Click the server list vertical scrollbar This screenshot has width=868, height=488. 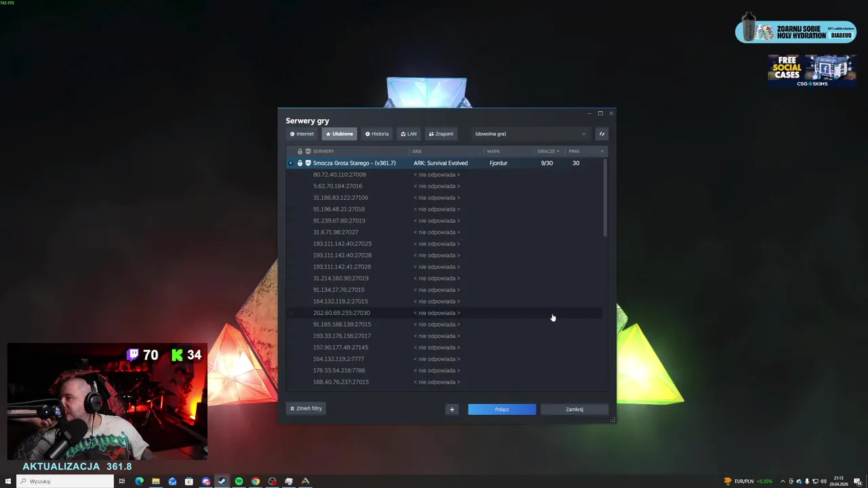tap(605, 198)
